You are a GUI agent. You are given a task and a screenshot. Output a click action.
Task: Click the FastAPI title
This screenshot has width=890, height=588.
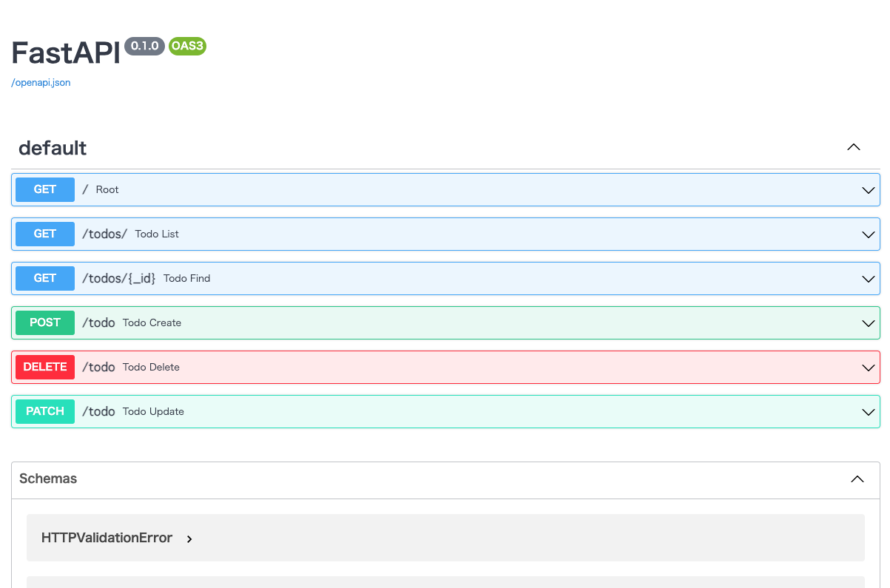(x=66, y=53)
